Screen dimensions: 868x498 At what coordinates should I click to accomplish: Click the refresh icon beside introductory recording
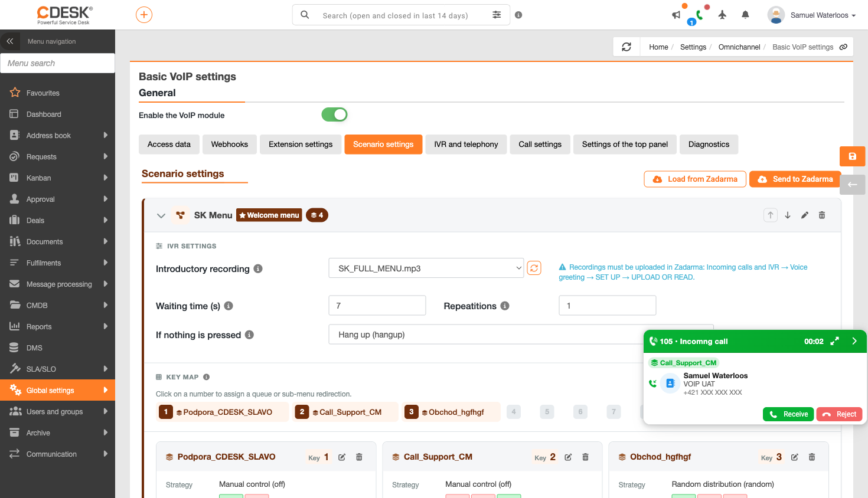point(534,268)
